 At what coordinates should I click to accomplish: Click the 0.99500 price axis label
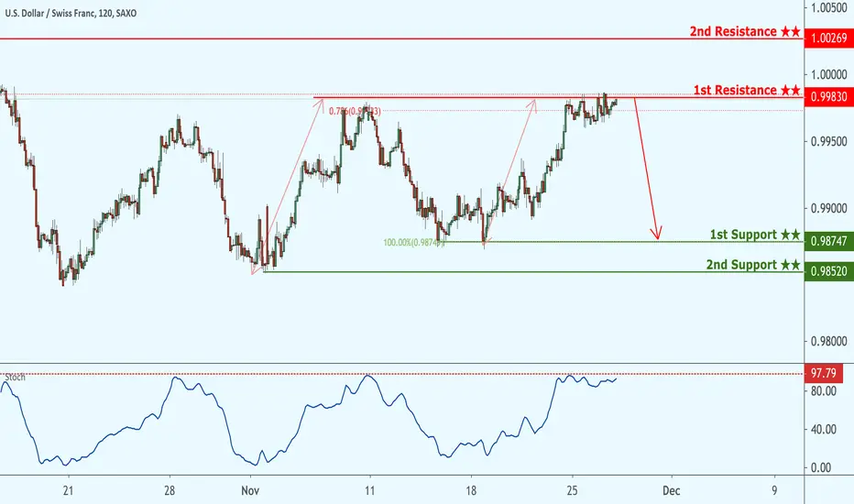[x=829, y=142]
